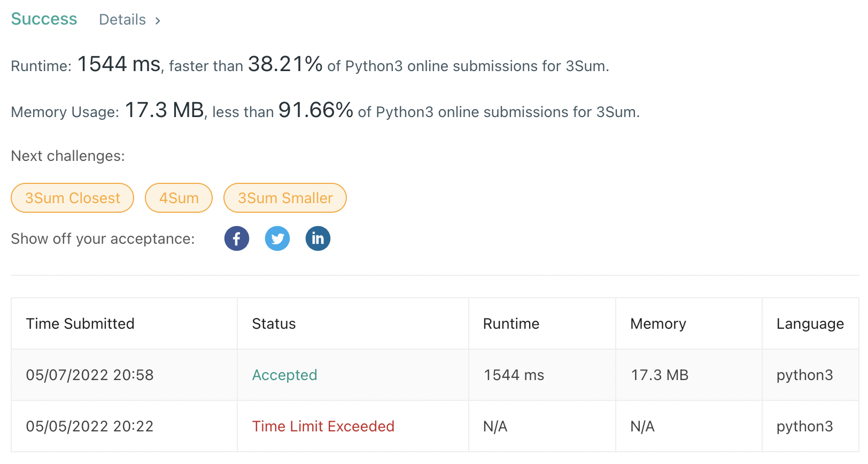Viewport: 868px width, 464px height.
Task: Select the Runtime column header
Action: (511, 323)
